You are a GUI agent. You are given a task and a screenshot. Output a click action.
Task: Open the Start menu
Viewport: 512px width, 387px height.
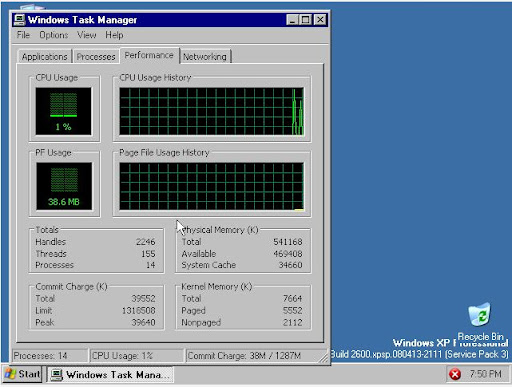pyautogui.click(x=23, y=374)
